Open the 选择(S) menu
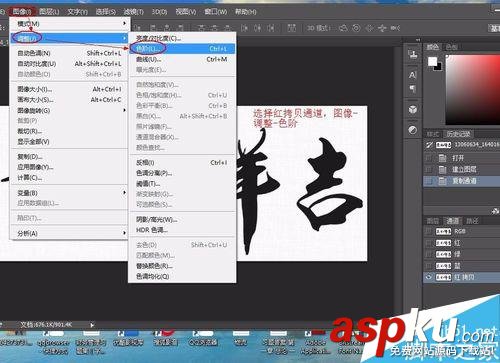The width and height of the screenshot is (500, 363). pos(106,12)
